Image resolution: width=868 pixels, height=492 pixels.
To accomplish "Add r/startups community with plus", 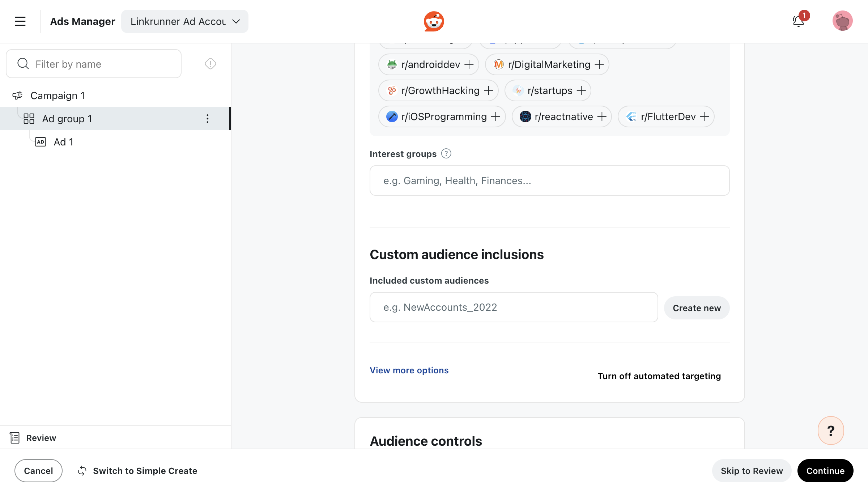I will tap(581, 90).
